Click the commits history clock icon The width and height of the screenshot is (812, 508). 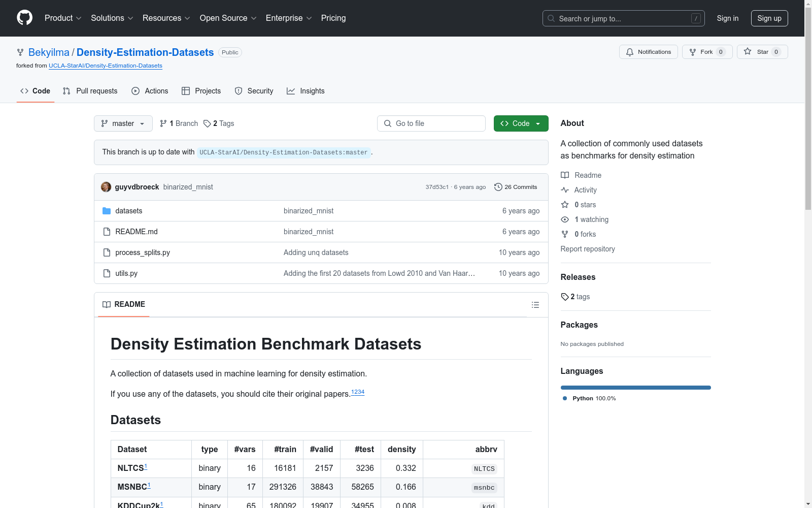click(498, 187)
